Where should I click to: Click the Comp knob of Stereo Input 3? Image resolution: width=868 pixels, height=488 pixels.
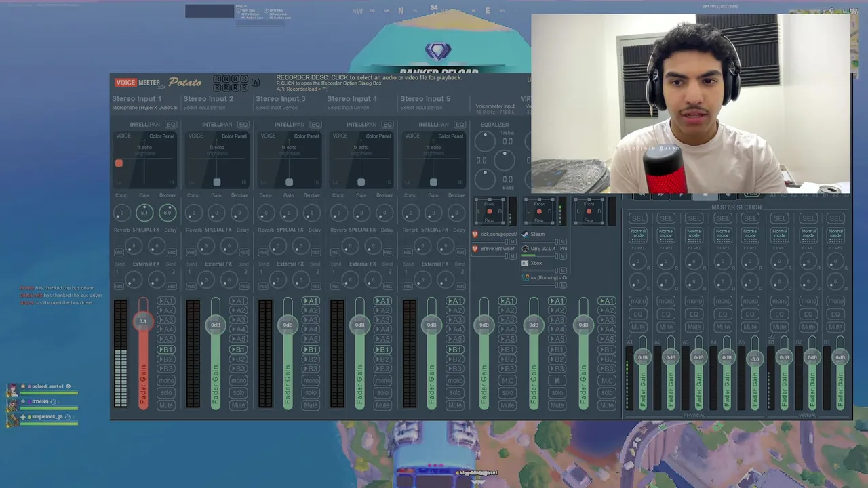point(266,213)
